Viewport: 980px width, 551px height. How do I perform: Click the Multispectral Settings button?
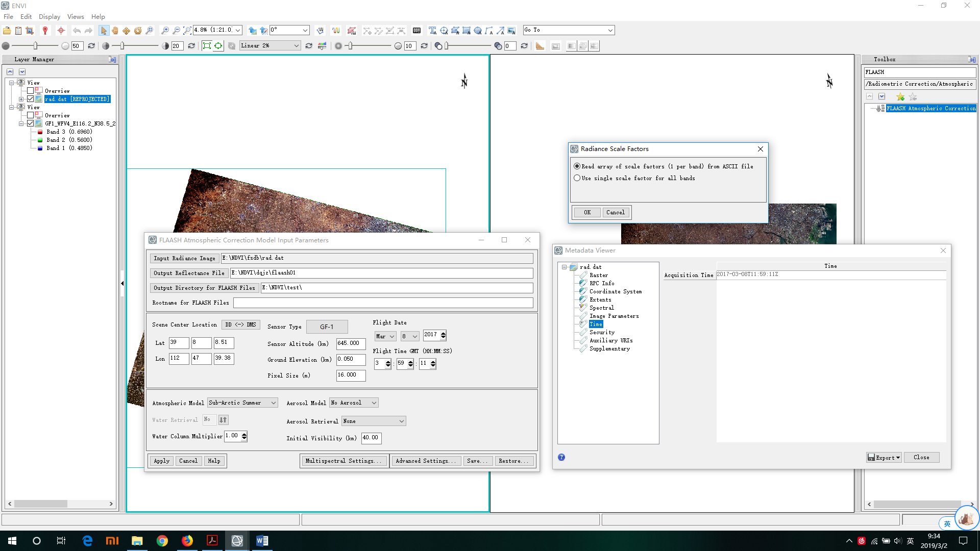(x=344, y=461)
